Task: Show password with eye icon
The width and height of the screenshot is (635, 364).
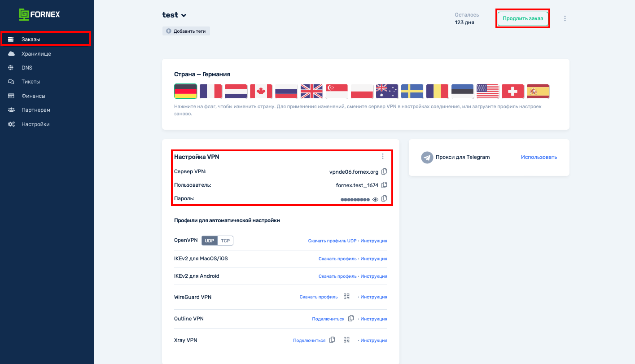Action: click(x=376, y=199)
